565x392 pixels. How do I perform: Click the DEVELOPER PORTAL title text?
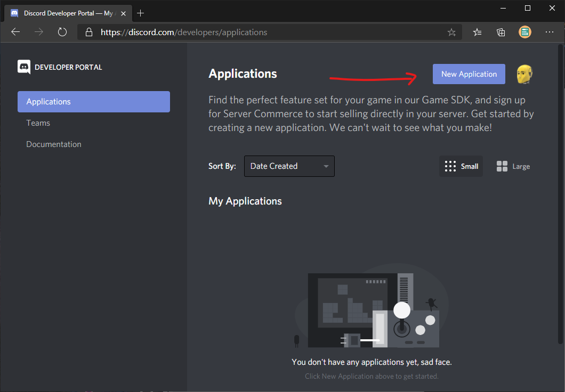point(68,67)
